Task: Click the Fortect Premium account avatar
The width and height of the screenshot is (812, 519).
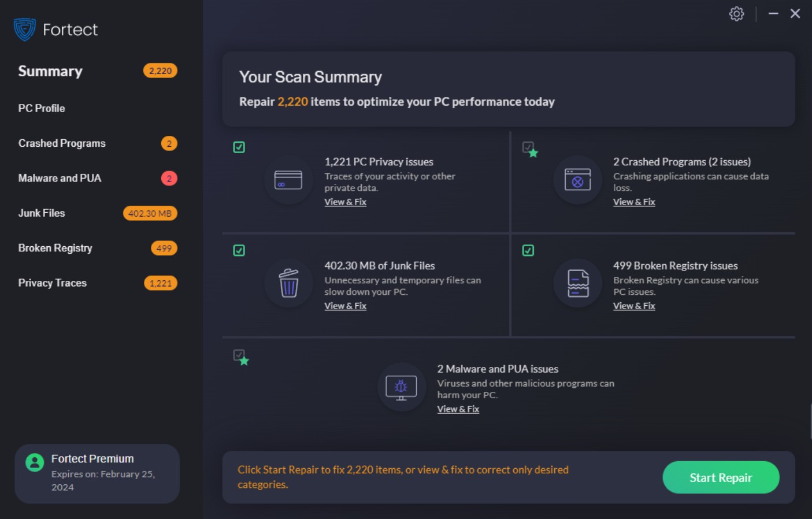Action: click(x=35, y=462)
